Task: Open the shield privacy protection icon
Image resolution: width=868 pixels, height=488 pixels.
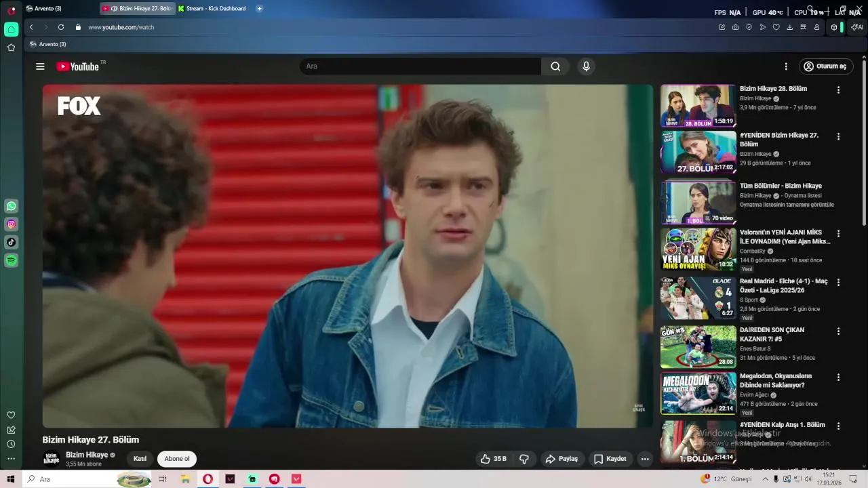Action: coord(749,27)
